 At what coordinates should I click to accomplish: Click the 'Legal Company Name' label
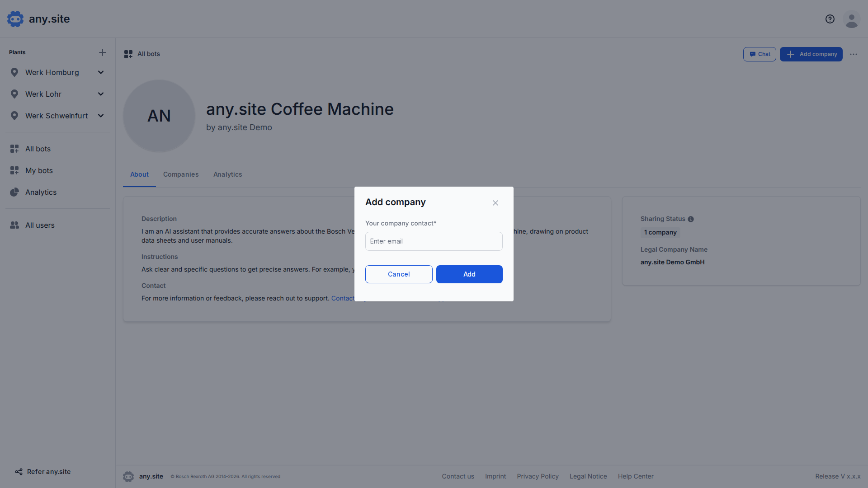674,249
